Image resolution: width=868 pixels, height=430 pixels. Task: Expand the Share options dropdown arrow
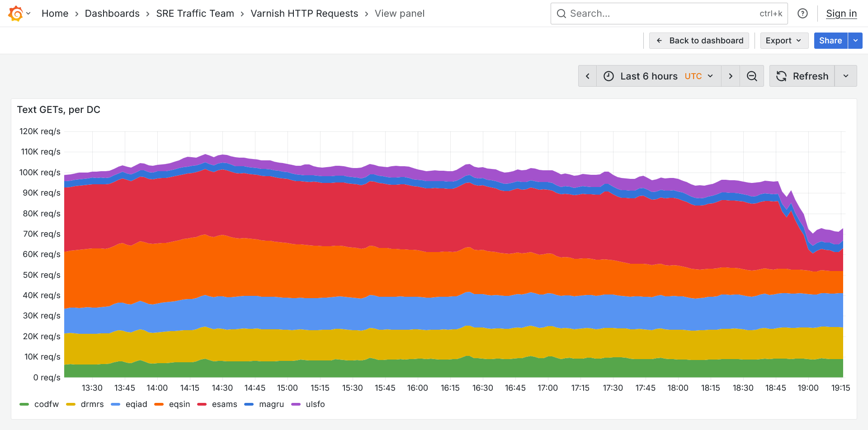click(x=855, y=41)
